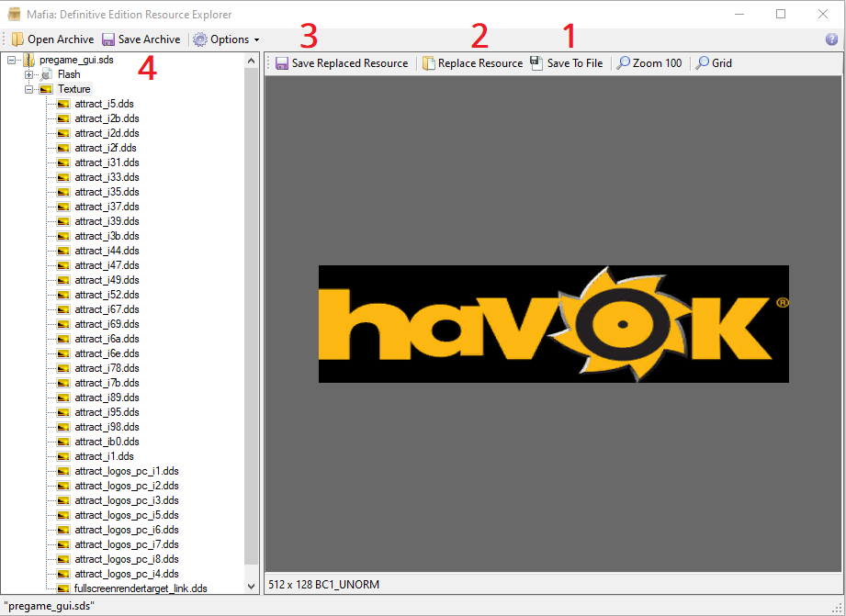The height and width of the screenshot is (616, 846).
Task: Click the tree scrollbar down arrow
Action: point(251,587)
